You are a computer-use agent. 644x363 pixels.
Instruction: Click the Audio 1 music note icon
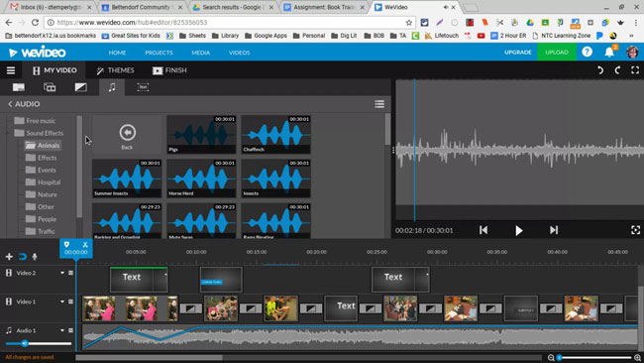[9, 330]
